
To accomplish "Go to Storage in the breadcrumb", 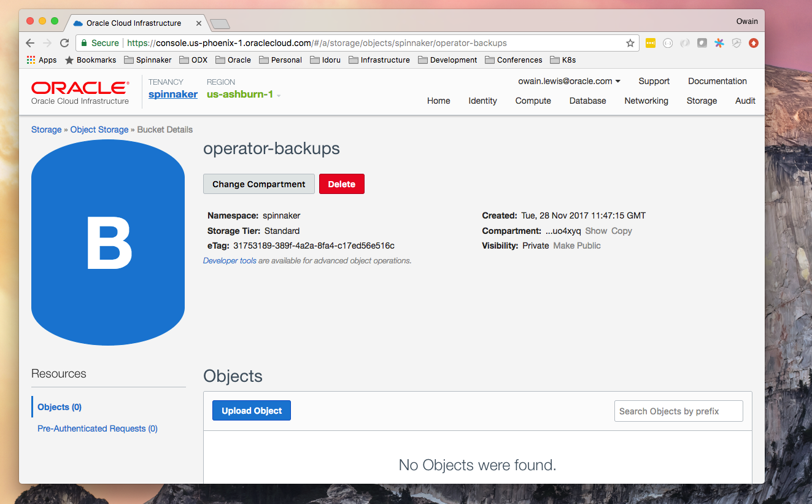I will tap(47, 130).
